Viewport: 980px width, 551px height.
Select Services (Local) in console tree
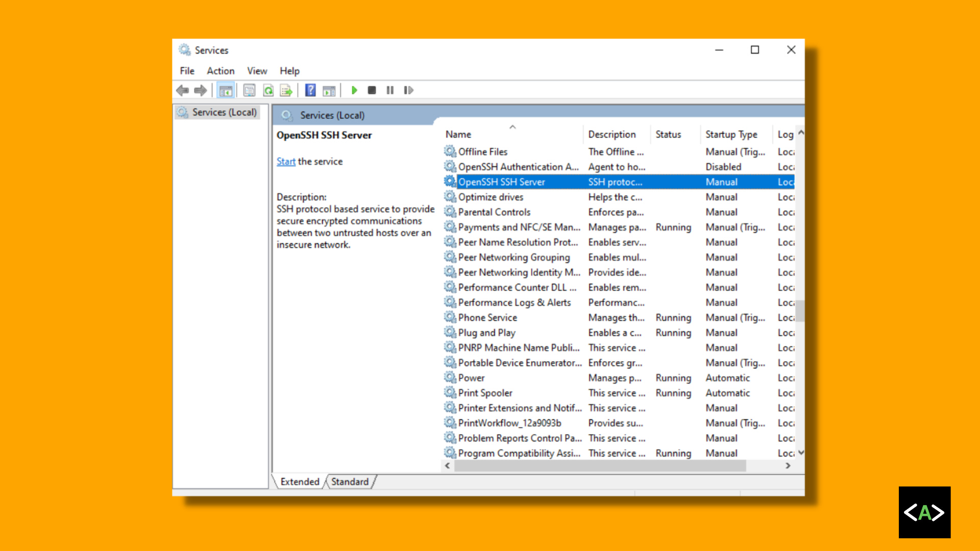[224, 112]
